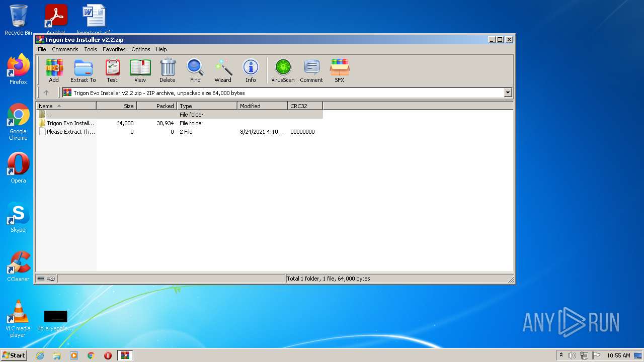Expand the archive path dropdown
Viewport: 644px width, 362px height.
click(508, 93)
